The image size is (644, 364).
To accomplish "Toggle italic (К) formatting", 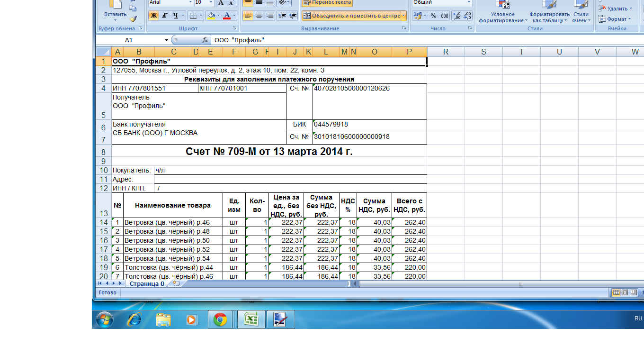I will click(x=165, y=16).
